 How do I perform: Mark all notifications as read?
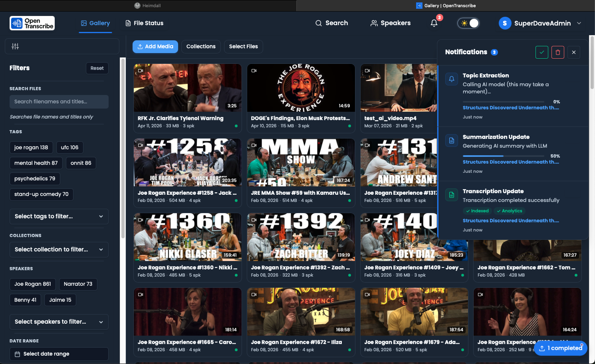pyautogui.click(x=542, y=52)
